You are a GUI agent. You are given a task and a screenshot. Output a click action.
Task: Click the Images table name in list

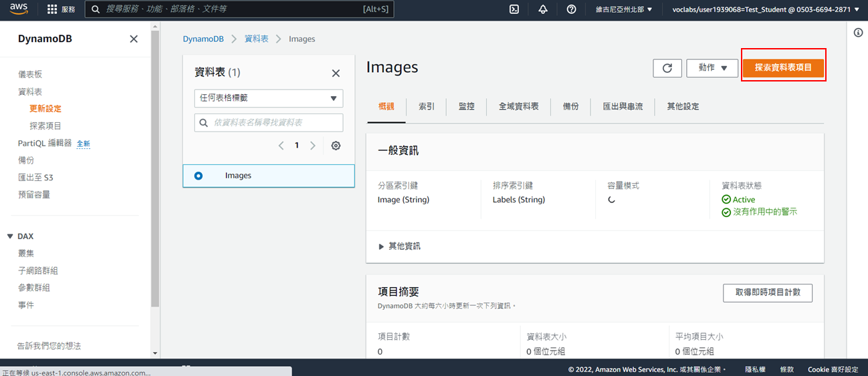[x=238, y=176]
